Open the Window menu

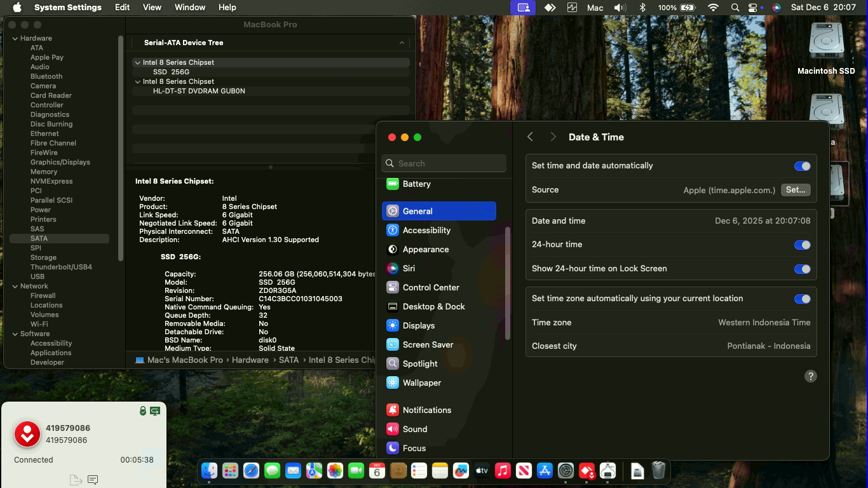[189, 8]
